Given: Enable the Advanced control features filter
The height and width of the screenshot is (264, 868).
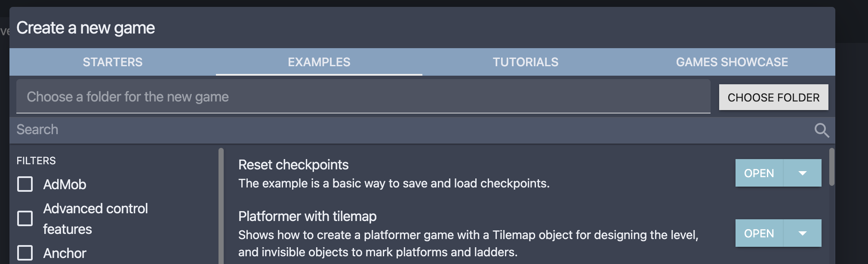Looking at the screenshot, I should [x=25, y=219].
